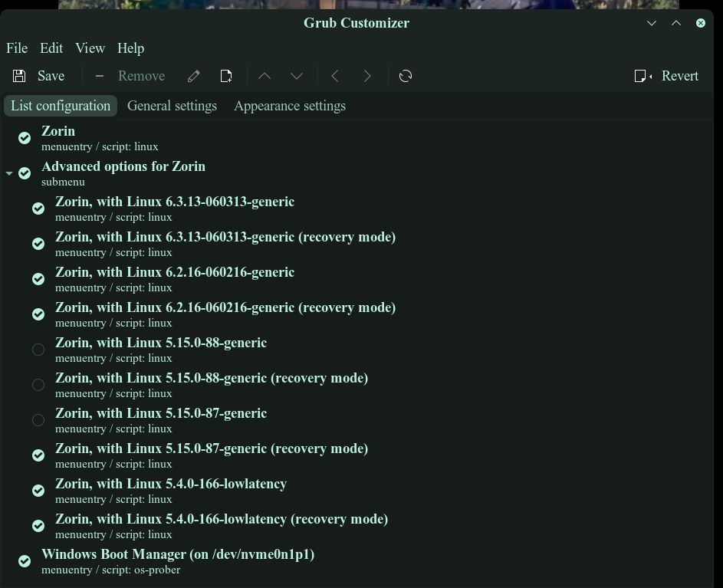Select the Linux 5.4.0-166-lowlatency recovery mode entry
Image resolution: width=723 pixels, height=588 pixels.
222,520
